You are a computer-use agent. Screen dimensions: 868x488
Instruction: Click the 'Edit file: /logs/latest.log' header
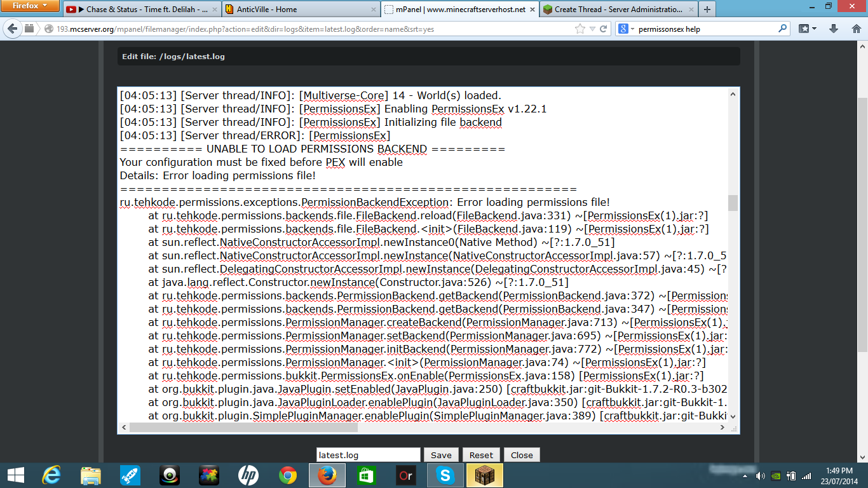[173, 57]
